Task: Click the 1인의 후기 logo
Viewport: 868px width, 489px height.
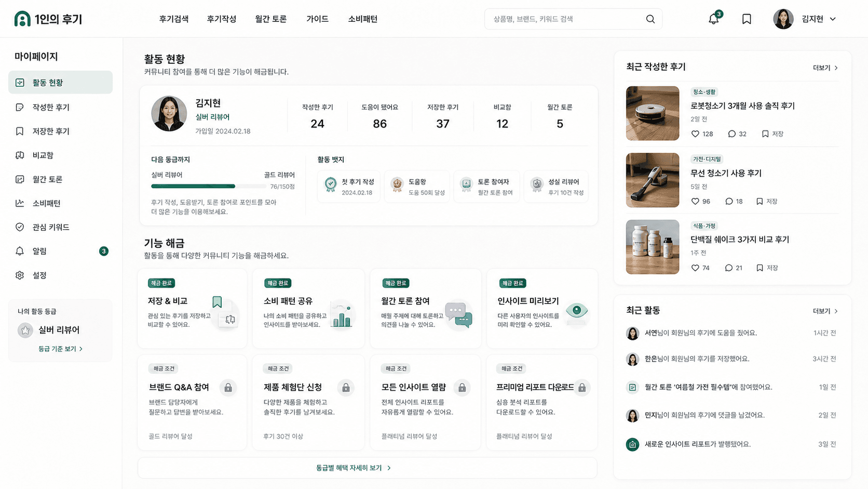Action: (x=48, y=19)
